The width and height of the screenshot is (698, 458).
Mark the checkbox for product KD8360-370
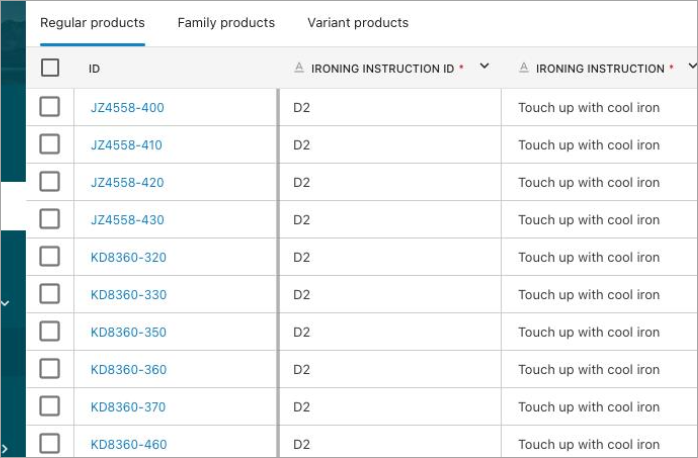[x=50, y=406]
